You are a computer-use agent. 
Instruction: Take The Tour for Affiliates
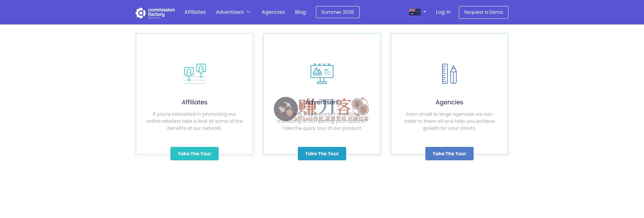195,153
